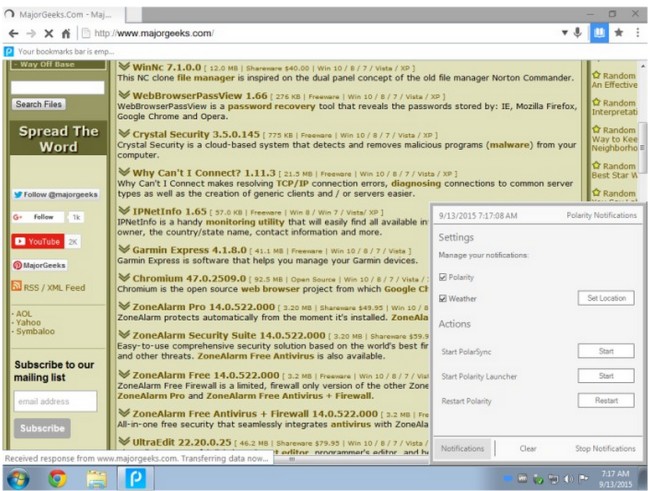The image size is (650, 491).
Task: Start PolarSync with its Start button
Action: click(606, 351)
